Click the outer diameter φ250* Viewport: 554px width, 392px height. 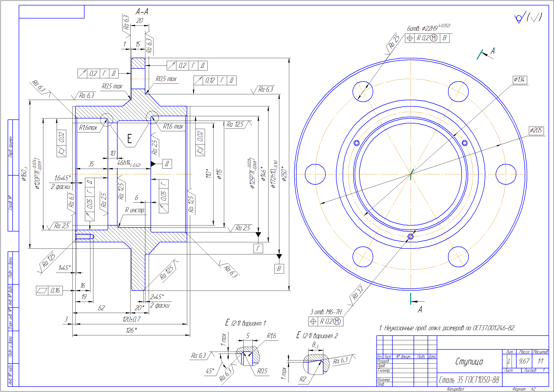(284, 174)
